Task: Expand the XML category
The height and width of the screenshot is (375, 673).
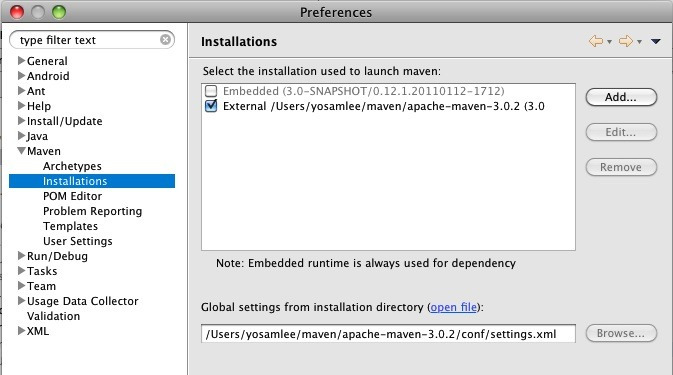Action: pos(21,331)
